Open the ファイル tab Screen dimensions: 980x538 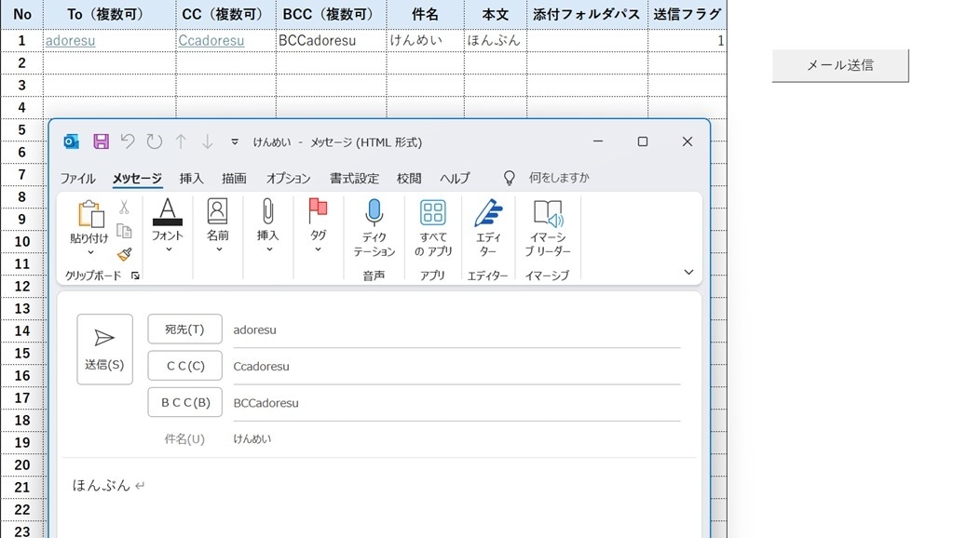[x=77, y=179]
